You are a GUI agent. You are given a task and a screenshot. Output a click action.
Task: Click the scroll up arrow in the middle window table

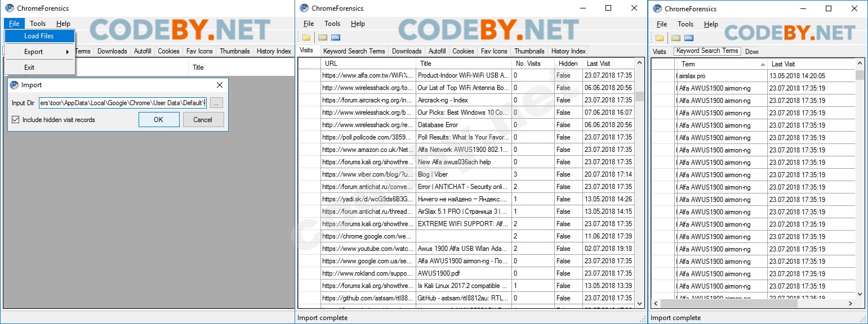640,63
